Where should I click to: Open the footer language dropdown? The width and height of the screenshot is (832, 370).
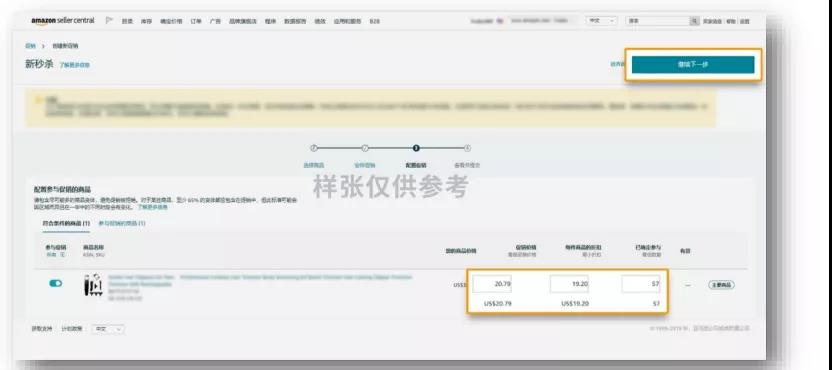click(108, 329)
